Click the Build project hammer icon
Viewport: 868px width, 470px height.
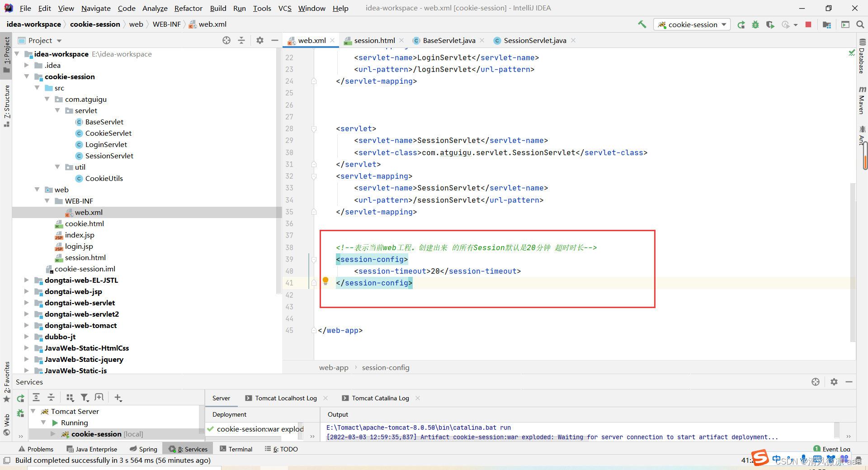tap(642, 24)
